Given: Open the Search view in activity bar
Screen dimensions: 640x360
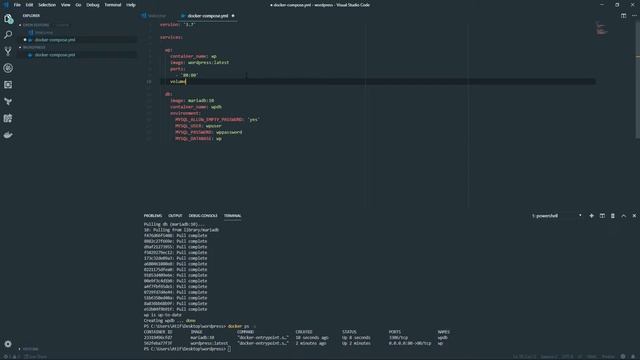Looking at the screenshot, I should tap(8, 35).
